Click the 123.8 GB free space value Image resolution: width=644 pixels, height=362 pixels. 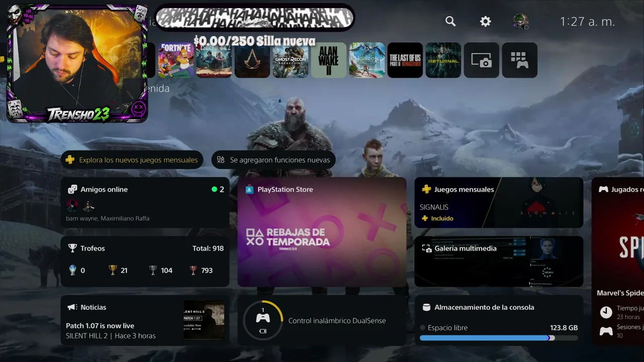[563, 328]
